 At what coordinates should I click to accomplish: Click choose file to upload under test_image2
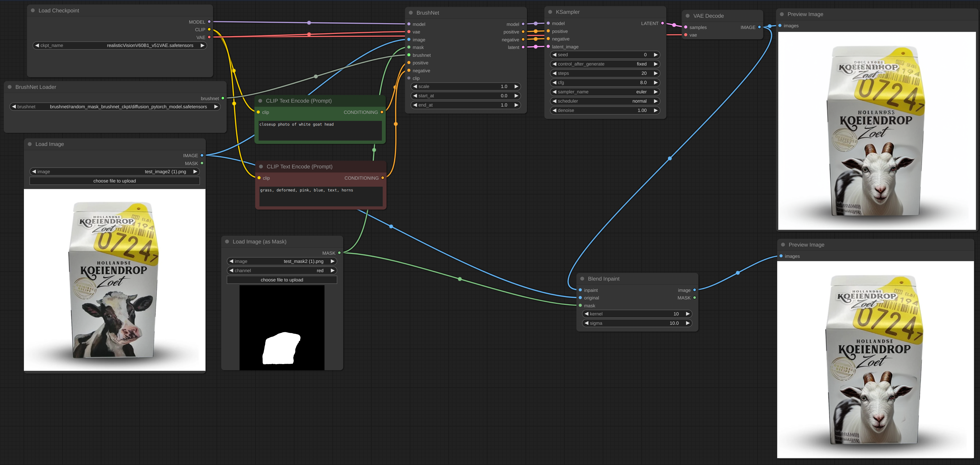click(x=115, y=180)
